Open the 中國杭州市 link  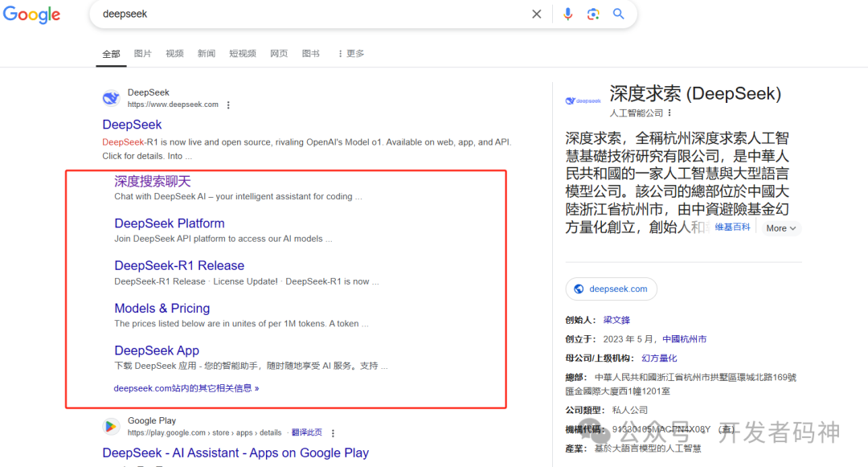[x=684, y=339]
